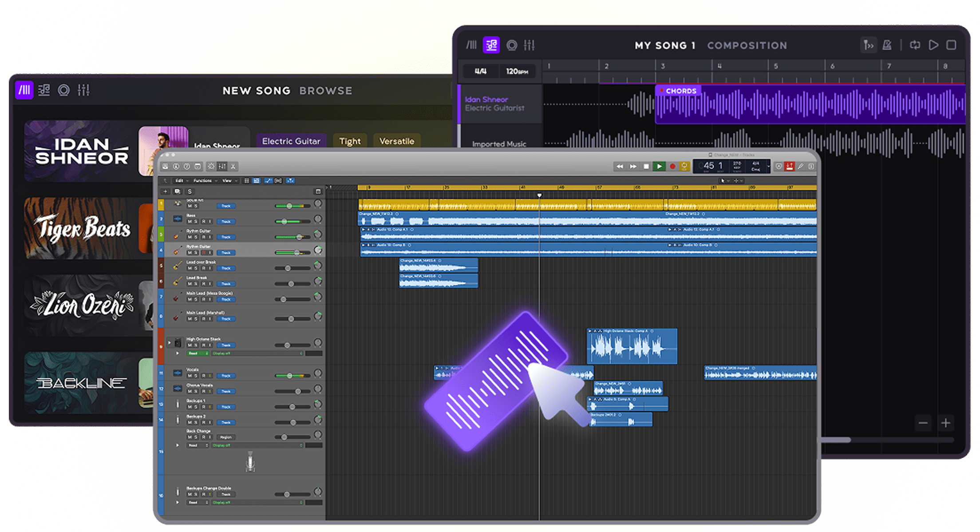Open the Mixer via the sliders toolbar icon
Screen dimensions: 980x532
[222, 167]
